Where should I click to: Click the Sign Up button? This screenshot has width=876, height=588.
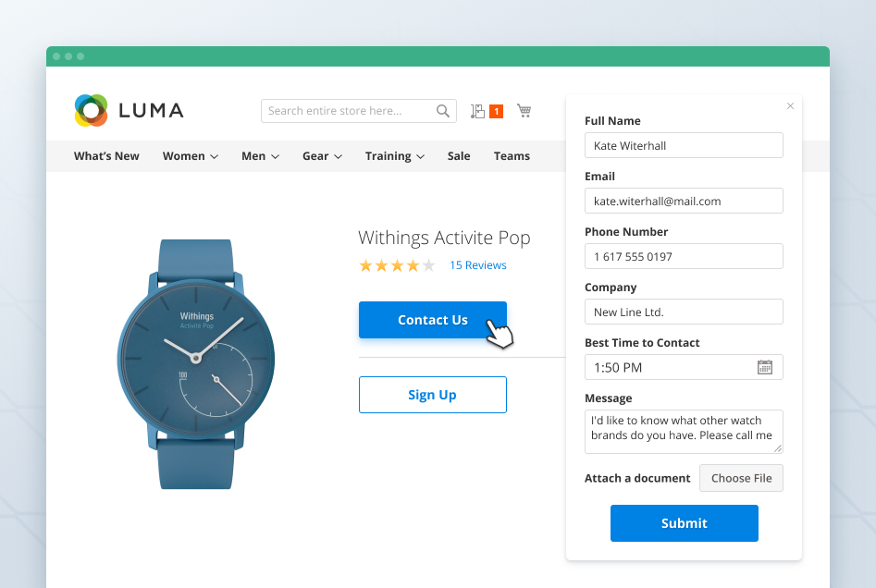pos(432,394)
